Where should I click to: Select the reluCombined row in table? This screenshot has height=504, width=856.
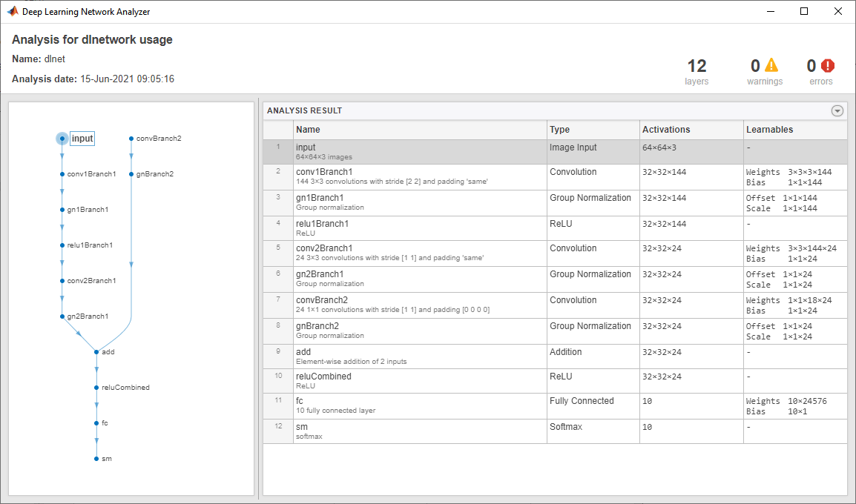point(419,381)
